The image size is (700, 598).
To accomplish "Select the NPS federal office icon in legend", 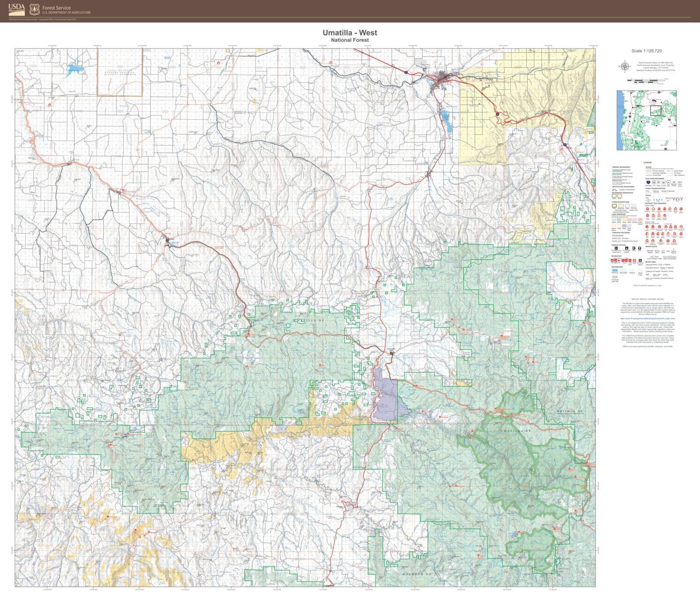I will coord(633,248).
